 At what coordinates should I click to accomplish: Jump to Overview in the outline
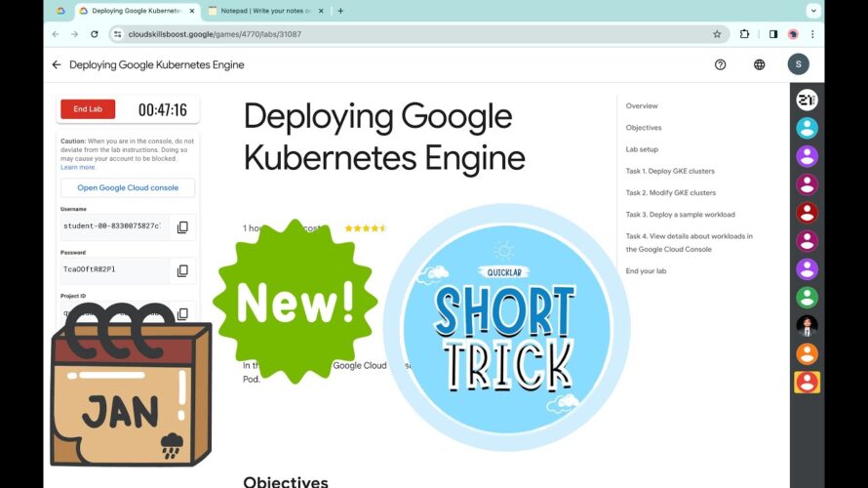[642, 105]
